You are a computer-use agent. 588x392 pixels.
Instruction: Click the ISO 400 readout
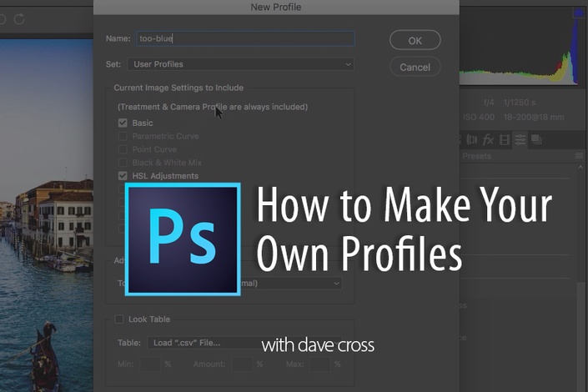tap(479, 117)
